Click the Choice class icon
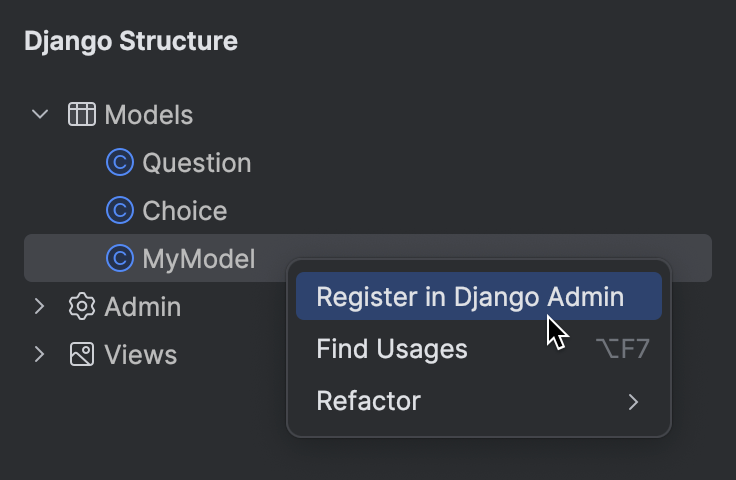 pyautogui.click(x=120, y=210)
